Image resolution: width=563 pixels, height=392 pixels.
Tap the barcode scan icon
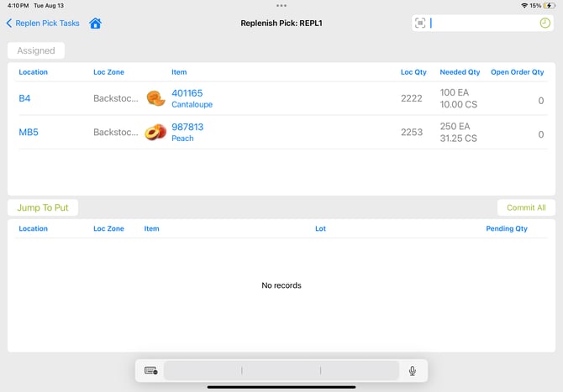pos(420,24)
